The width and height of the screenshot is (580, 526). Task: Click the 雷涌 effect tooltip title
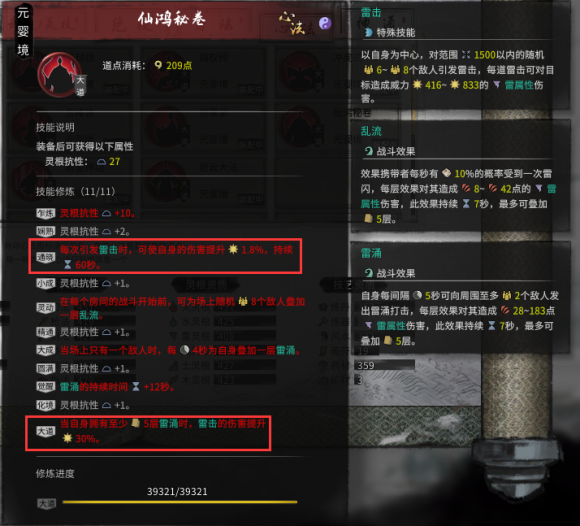pos(371,253)
